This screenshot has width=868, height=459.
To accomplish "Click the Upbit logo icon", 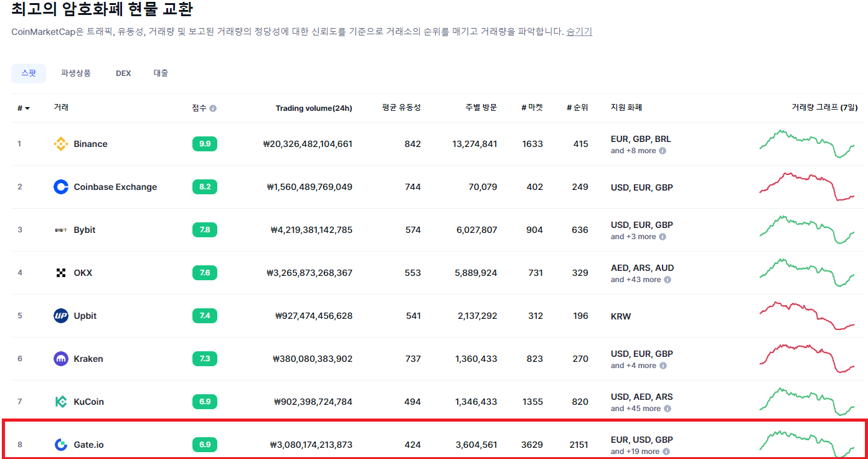I will click(61, 316).
